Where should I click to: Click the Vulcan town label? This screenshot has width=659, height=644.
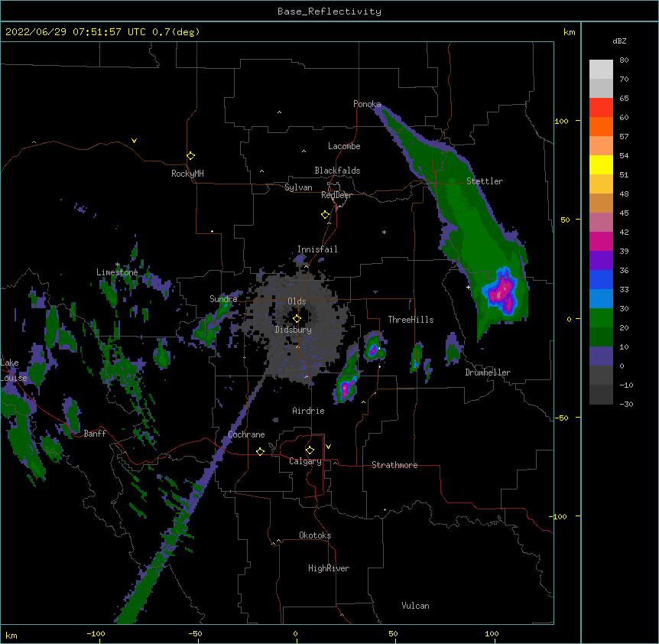tap(415, 606)
